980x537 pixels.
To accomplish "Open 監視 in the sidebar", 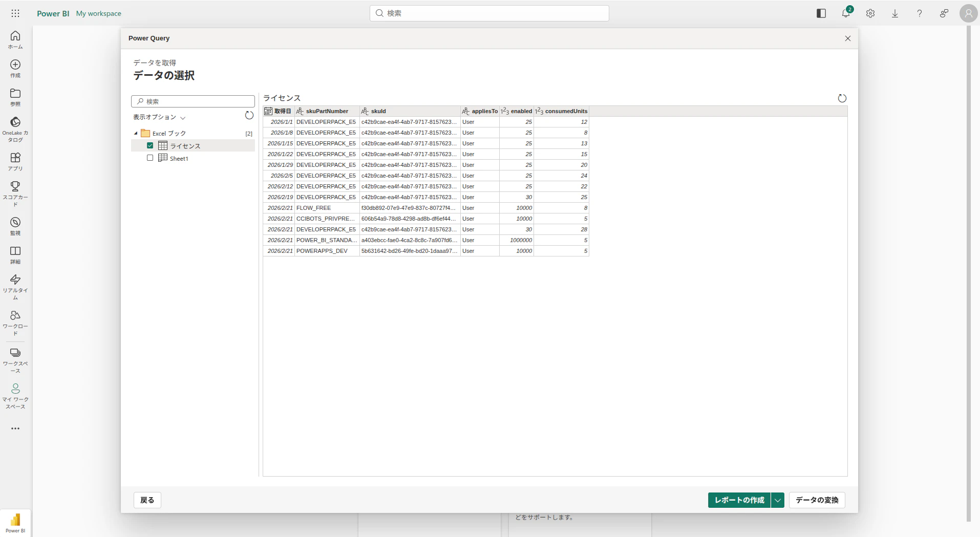I will click(x=15, y=226).
